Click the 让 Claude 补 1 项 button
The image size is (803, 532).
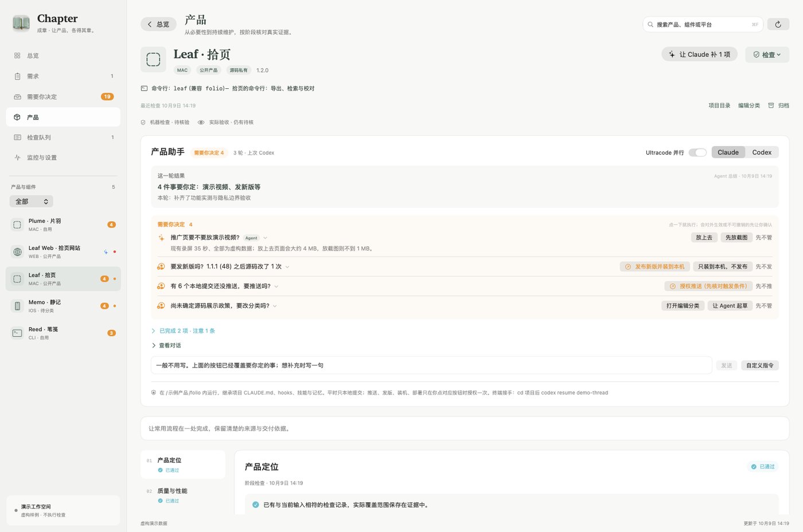click(699, 54)
